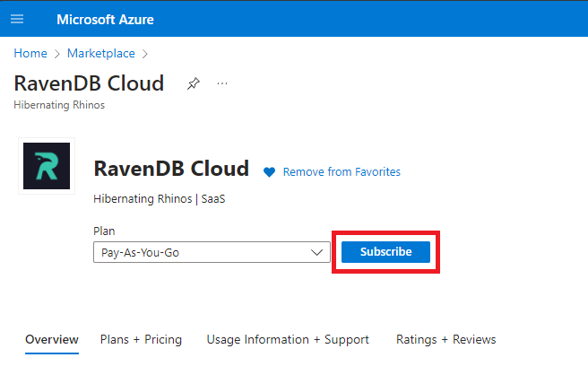
Task: Click the RavenDB Cloud logo thumbnail
Action: 47,166
